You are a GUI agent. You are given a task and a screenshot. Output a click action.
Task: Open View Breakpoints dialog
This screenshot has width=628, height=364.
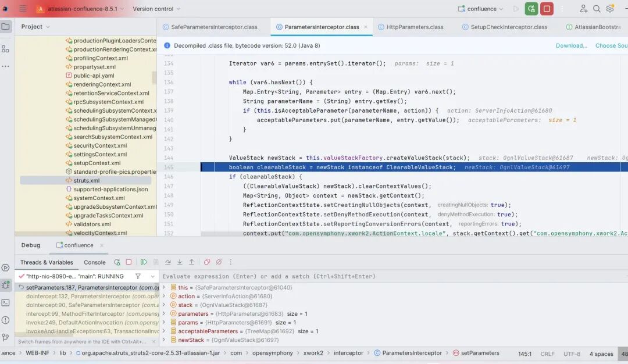206,262
